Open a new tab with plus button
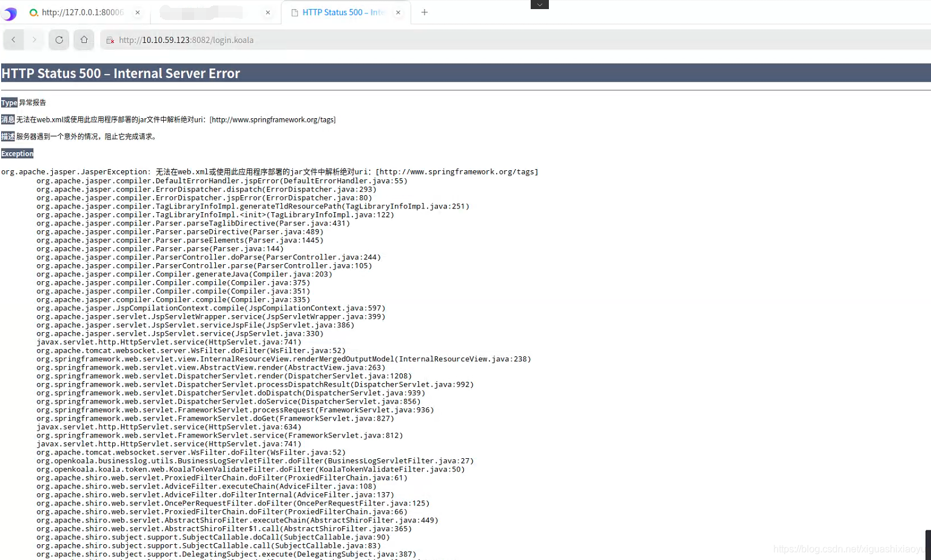 pyautogui.click(x=425, y=12)
